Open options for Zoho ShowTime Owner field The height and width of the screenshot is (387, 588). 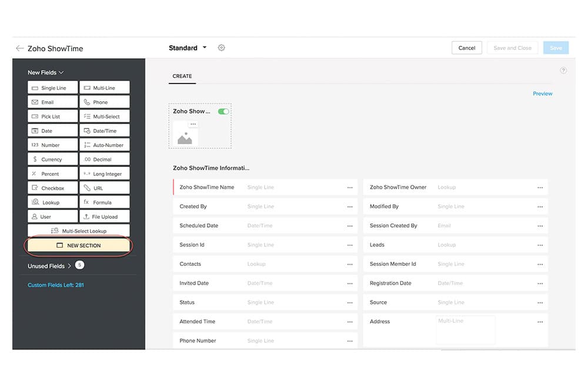pyautogui.click(x=540, y=188)
